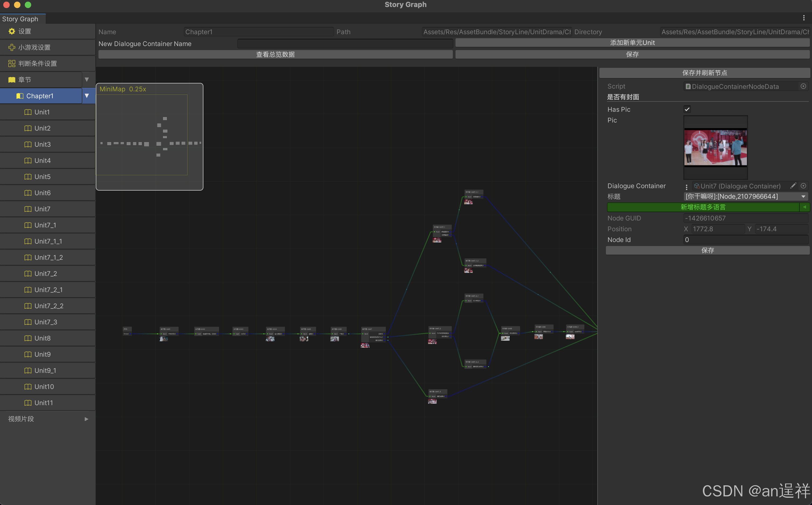Collapse the Chapter1 tree expander arrow
This screenshot has height=505, width=812.
87,96
